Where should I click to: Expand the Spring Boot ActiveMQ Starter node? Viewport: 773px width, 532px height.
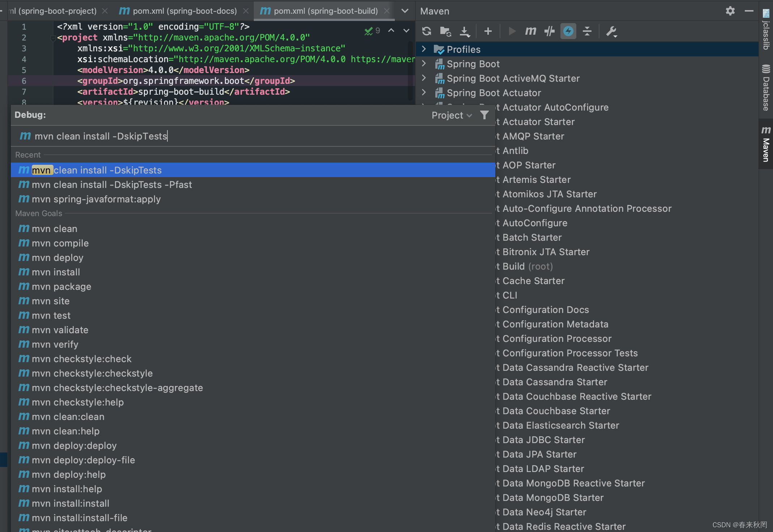(x=424, y=78)
